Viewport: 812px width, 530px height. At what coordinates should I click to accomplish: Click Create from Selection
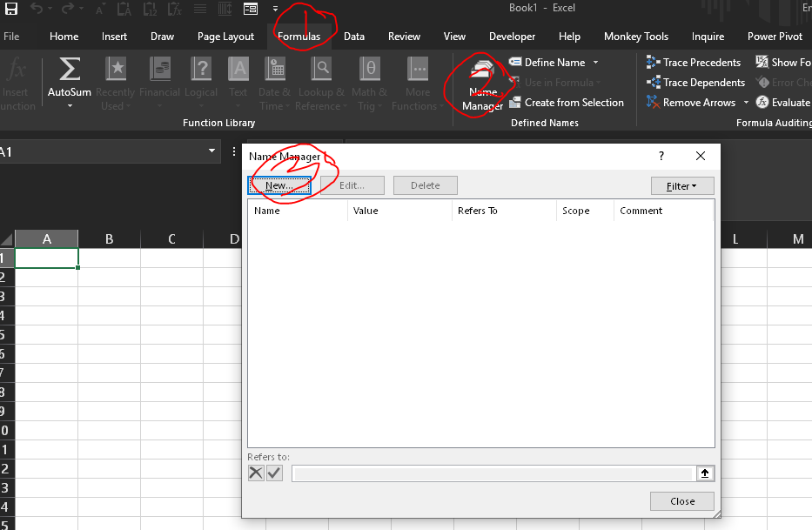(567, 103)
